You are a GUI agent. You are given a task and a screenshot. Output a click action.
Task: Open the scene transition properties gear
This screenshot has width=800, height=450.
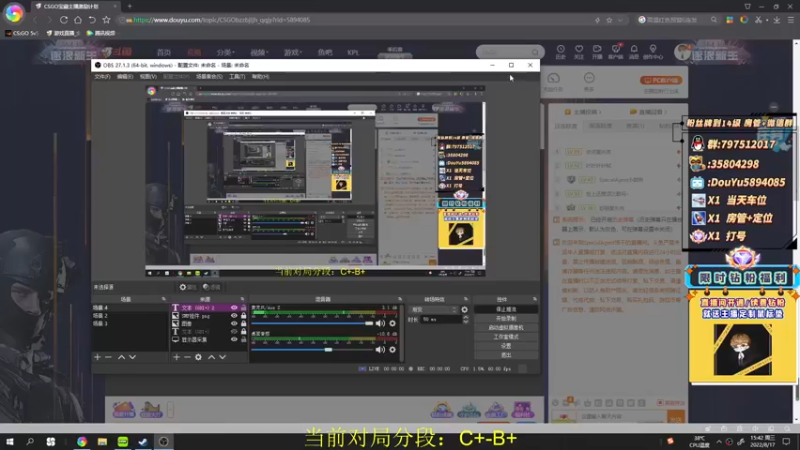464,310
